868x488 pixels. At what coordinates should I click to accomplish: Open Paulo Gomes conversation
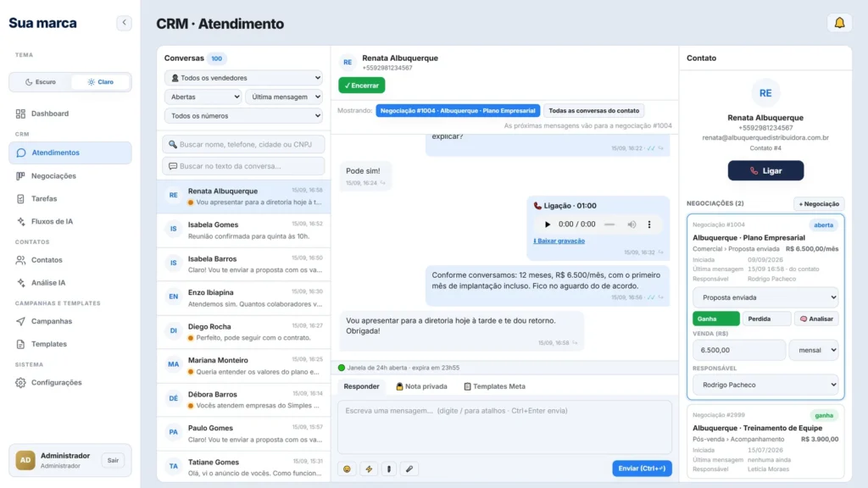click(243, 433)
